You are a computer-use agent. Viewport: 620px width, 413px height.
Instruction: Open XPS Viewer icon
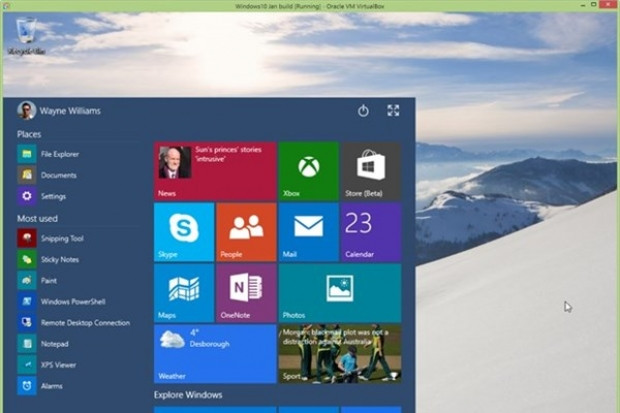point(27,365)
